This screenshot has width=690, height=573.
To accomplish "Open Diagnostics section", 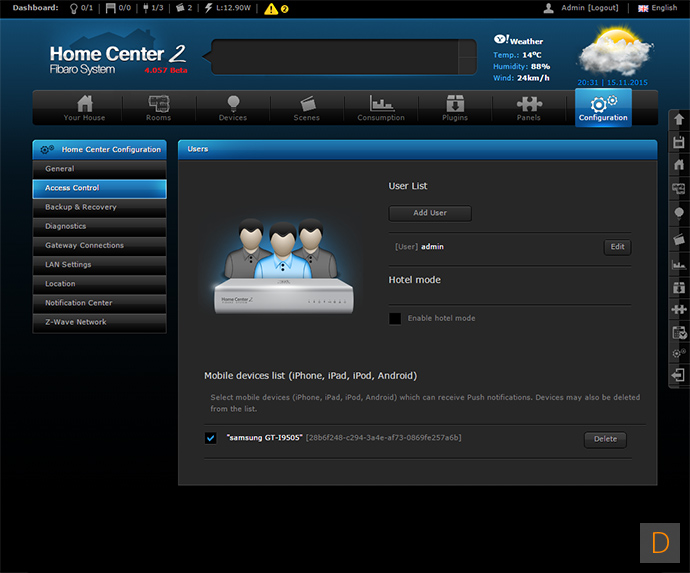I will click(99, 227).
